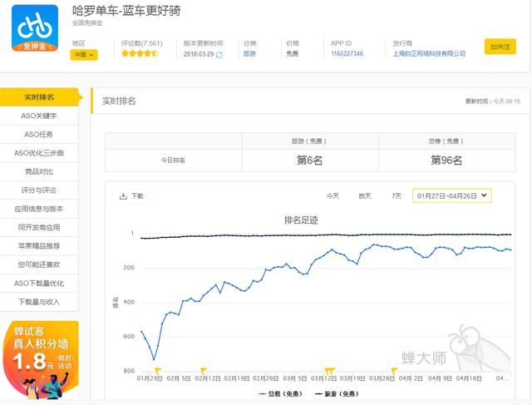532x405 pixels.
Task: Click the 更新时间 timestamp text
Action: tap(493, 101)
